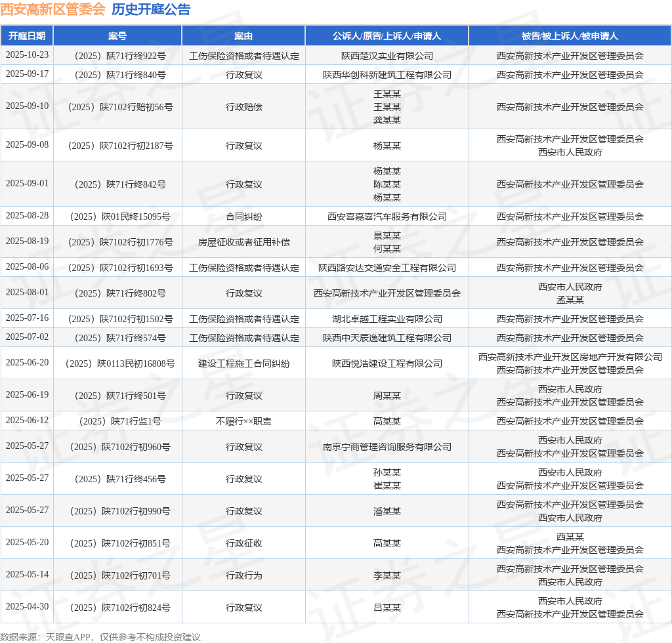672x643 pixels.
Task: Select case number (2025)陕0113民初16808号
Action: pyautogui.click(x=118, y=363)
